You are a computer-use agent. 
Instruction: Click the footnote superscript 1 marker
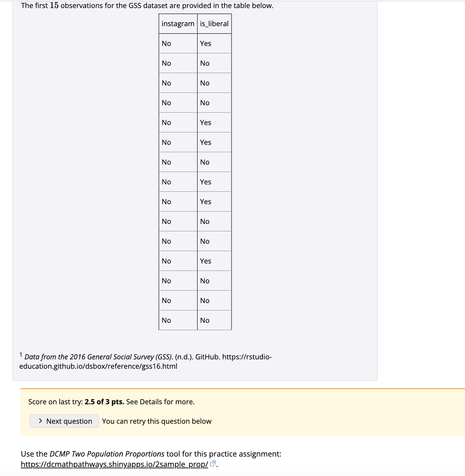21,354
